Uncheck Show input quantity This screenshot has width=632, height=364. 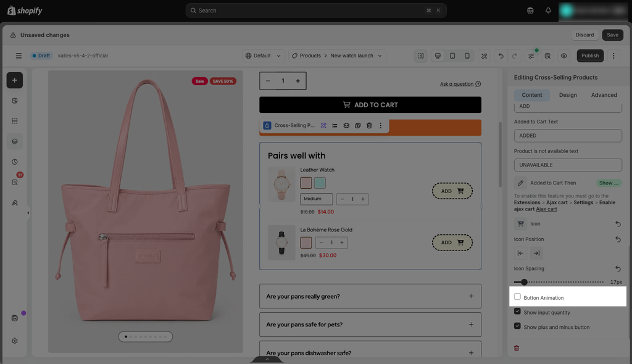[x=517, y=311]
